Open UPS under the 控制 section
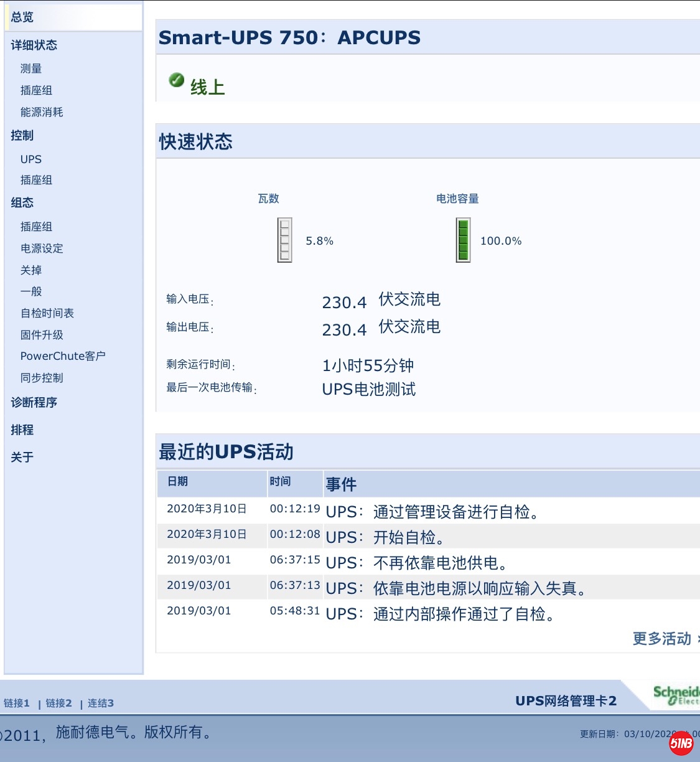The image size is (700, 762). click(31, 159)
